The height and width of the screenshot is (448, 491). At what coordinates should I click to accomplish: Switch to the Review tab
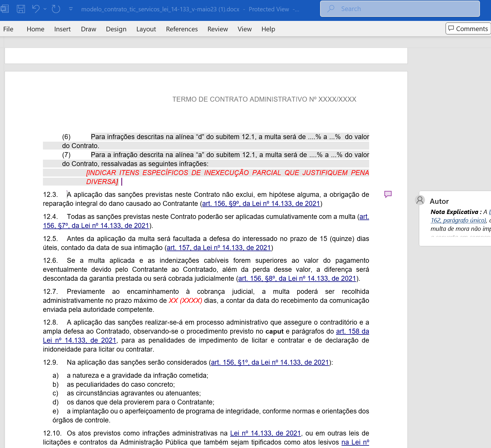(x=218, y=29)
